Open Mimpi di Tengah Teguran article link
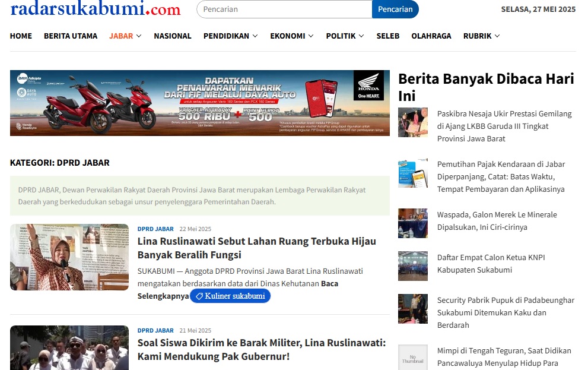This screenshot has height=370, width=588. click(504, 357)
